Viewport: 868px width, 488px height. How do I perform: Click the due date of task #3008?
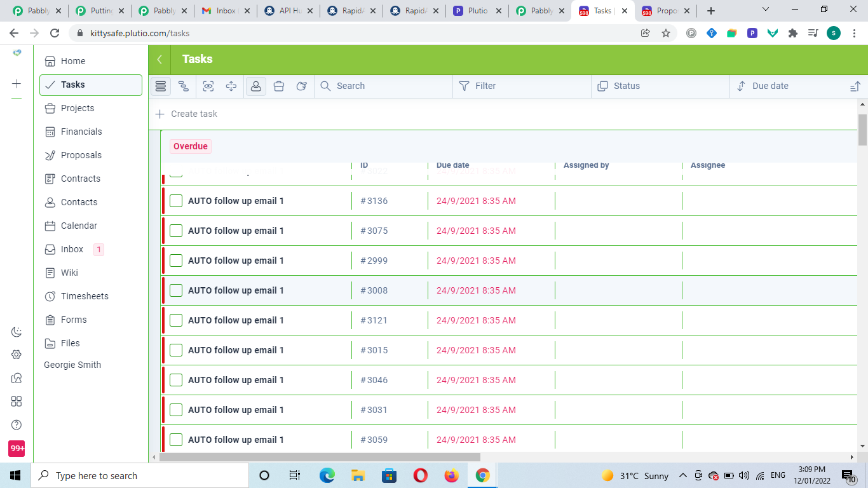476,290
